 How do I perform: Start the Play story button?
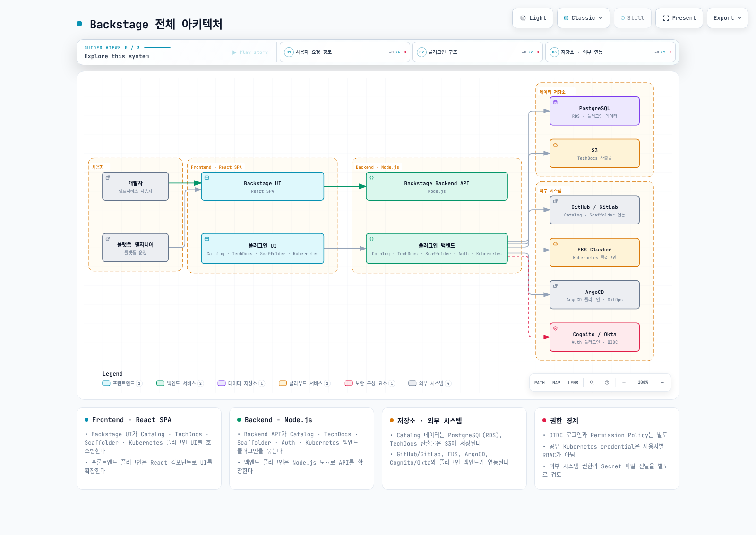(250, 52)
